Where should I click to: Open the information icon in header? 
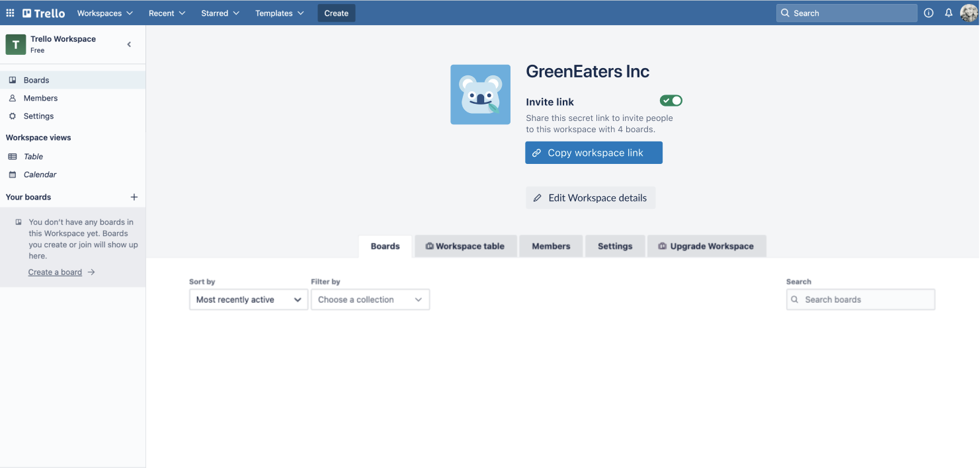pyautogui.click(x=928, y=13)
